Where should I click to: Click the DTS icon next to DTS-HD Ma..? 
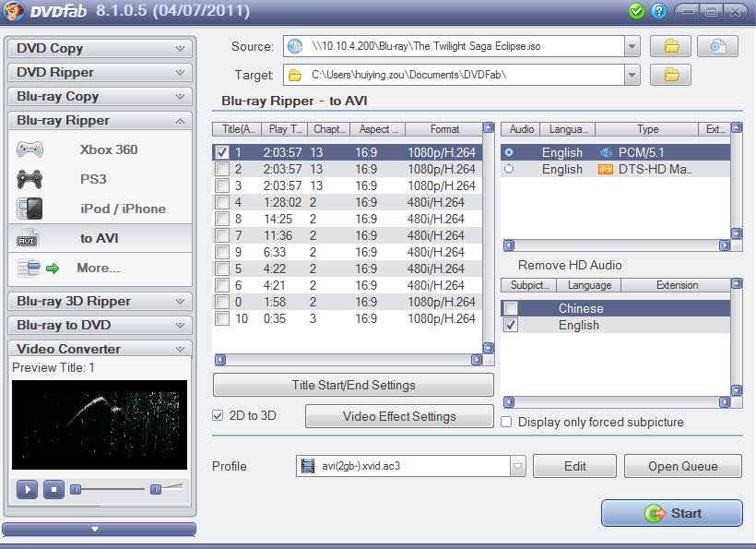click(606, 170)
